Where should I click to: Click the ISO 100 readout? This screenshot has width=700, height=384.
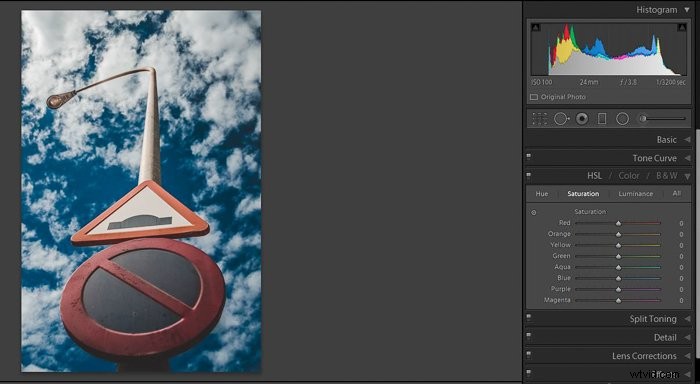click(542, 83)
